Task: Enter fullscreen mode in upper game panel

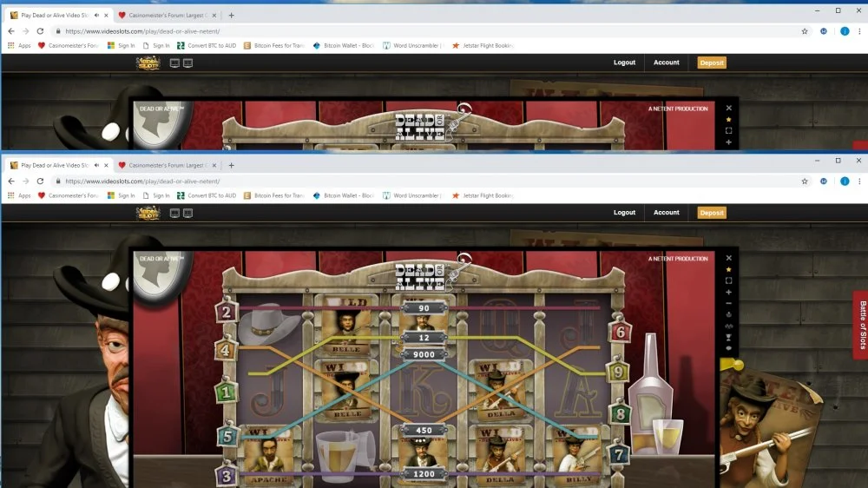Action: [728, 131]
